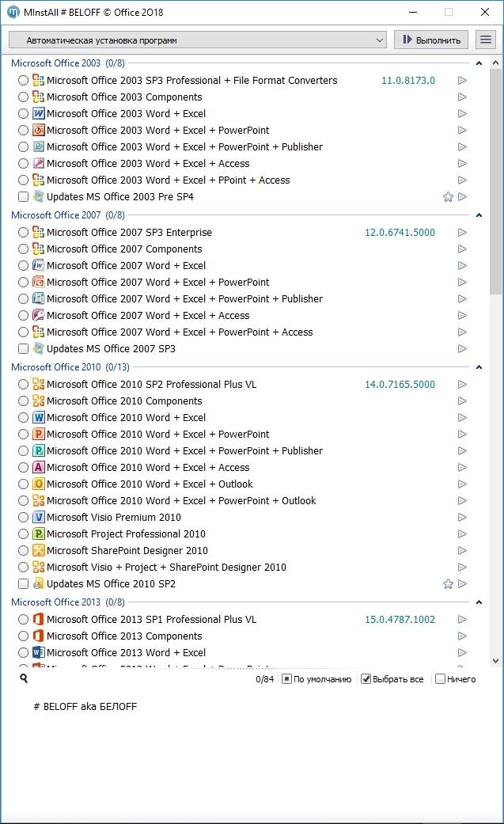The image size is (504, 824).
Task: Check Updates MS Office 2003 Pre SP4 box
Action: [x=23, y=197]
